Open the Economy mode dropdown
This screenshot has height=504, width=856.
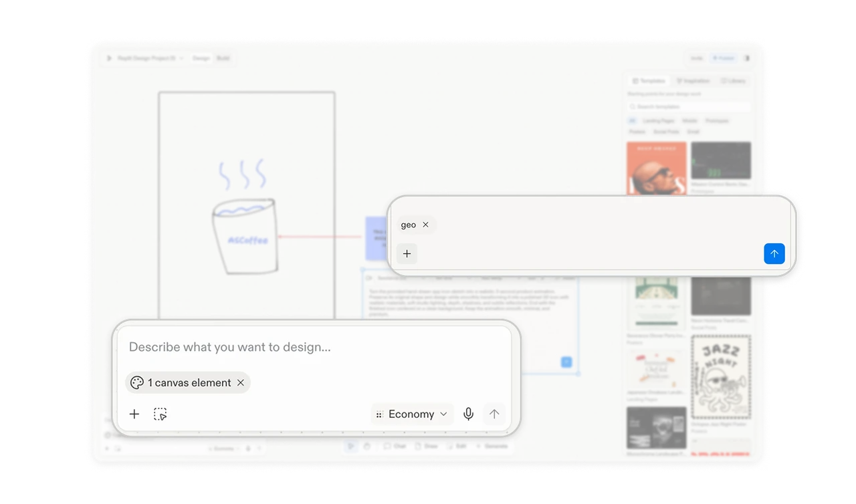[412, 414]
